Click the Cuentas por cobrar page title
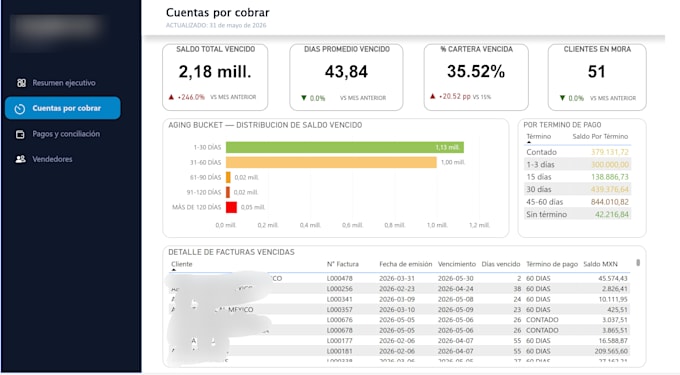The height and width of the screenshot is (375, 680). point(217,13)
